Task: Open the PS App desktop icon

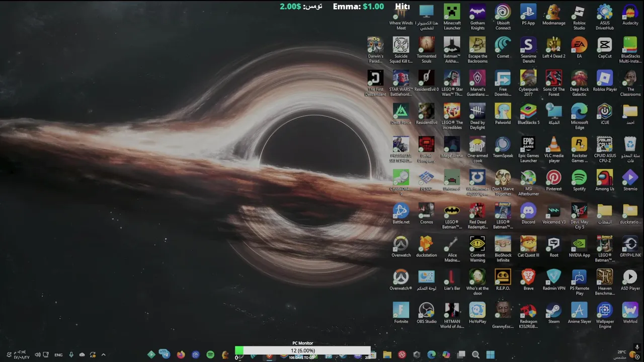Action: [528, 15]
